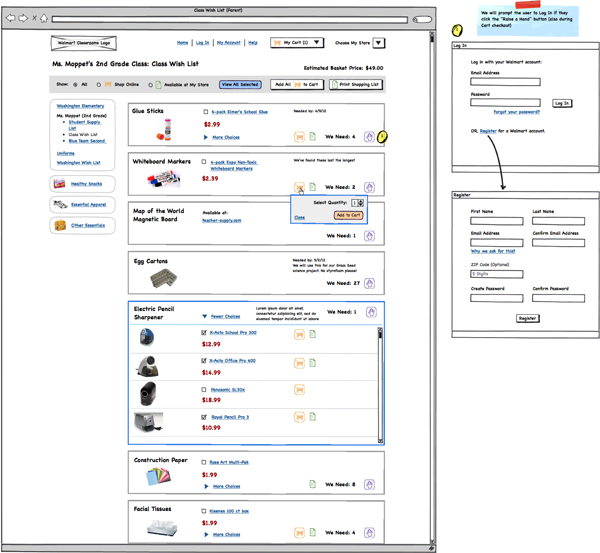Click the raise-a-hand icon for Egg Cartons
The image size is (600, 553).
pos(369,283)
